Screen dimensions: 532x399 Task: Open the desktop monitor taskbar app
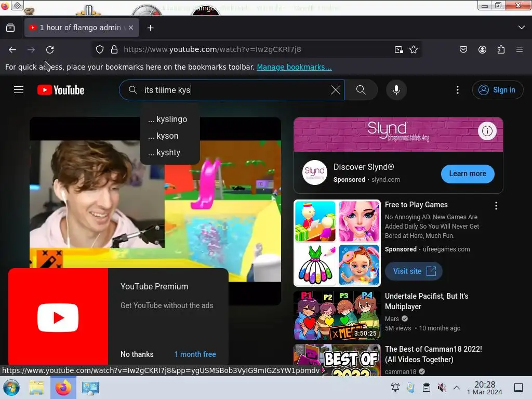click(x=90, y=388)
